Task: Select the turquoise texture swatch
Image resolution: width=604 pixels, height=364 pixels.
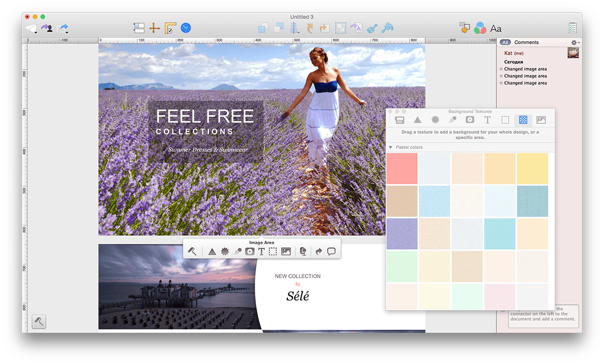Action: (500, 234)
